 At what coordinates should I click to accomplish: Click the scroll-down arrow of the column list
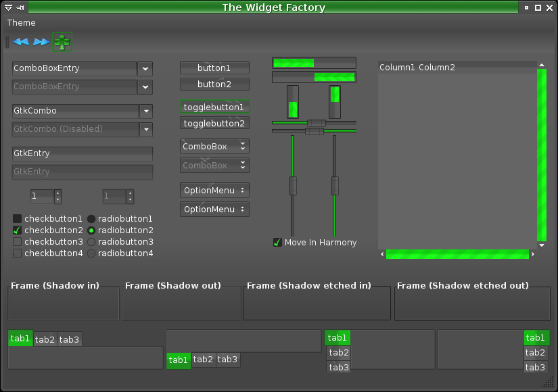coord(542,245)
